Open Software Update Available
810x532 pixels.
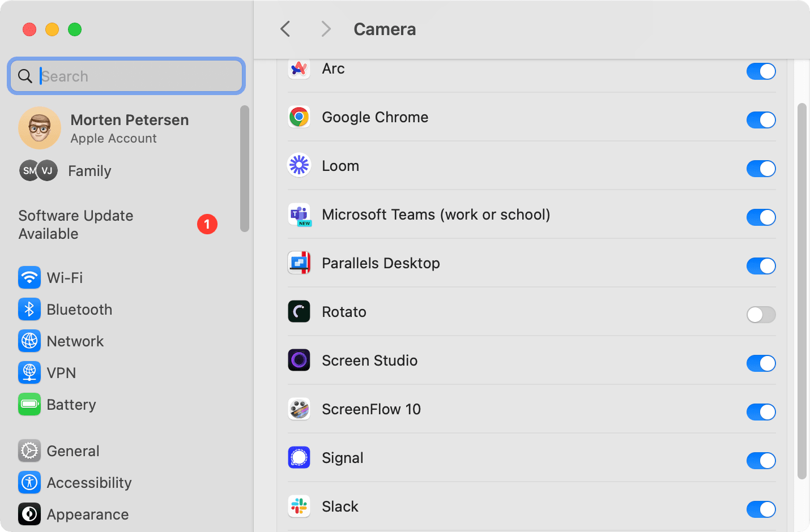[75, 224]
